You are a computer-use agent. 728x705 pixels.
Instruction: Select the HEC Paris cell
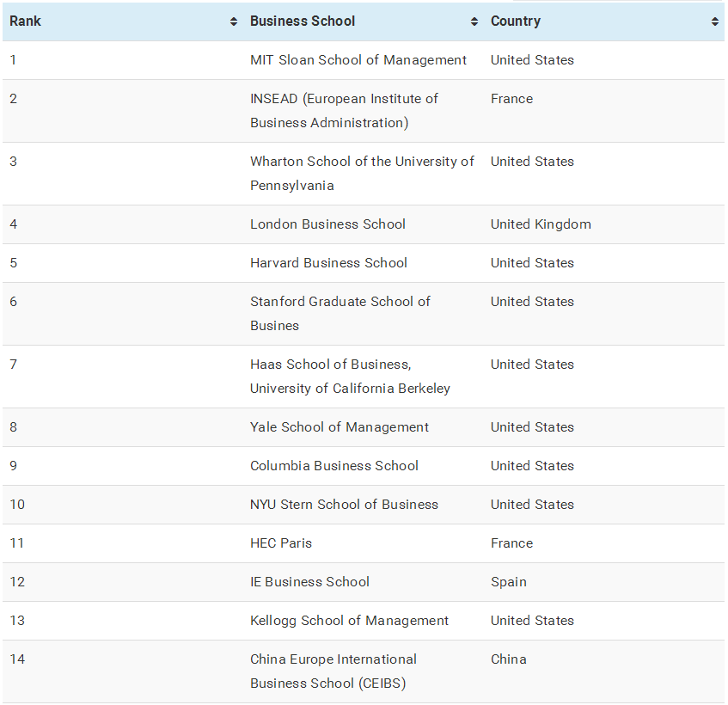click(281, 543)
